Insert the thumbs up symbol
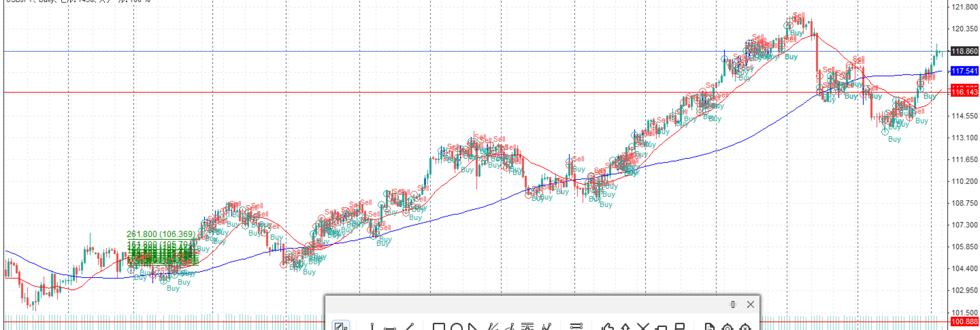 pyautogui.click(x=607, y=327)
